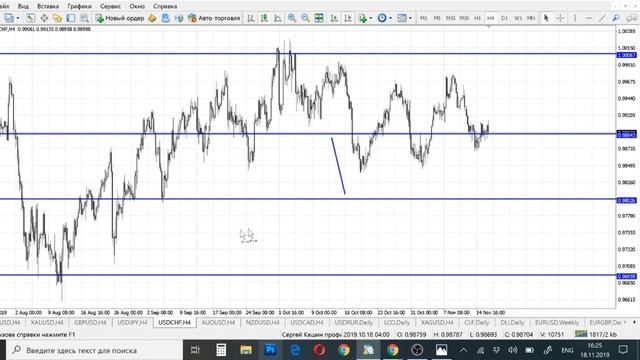Switch to the USDJPY,H4 chart tab
This screenshot has height=360, width=640.
point(132,322)
